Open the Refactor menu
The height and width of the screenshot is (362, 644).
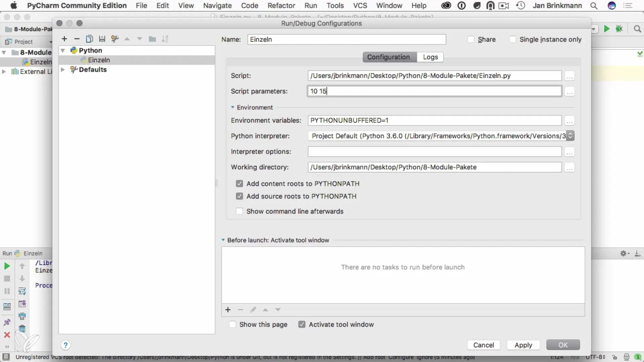(281, 6)
